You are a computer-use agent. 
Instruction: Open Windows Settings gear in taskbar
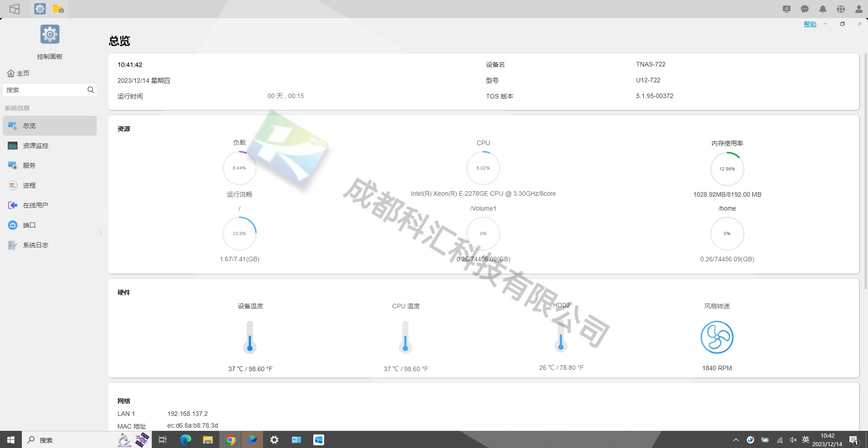click(x=274, y=440)
